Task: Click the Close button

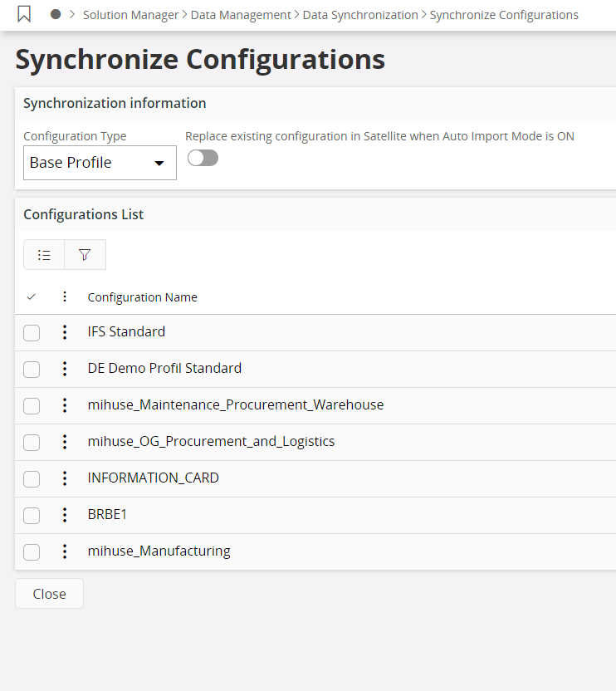Action: [x=49, y=594]
